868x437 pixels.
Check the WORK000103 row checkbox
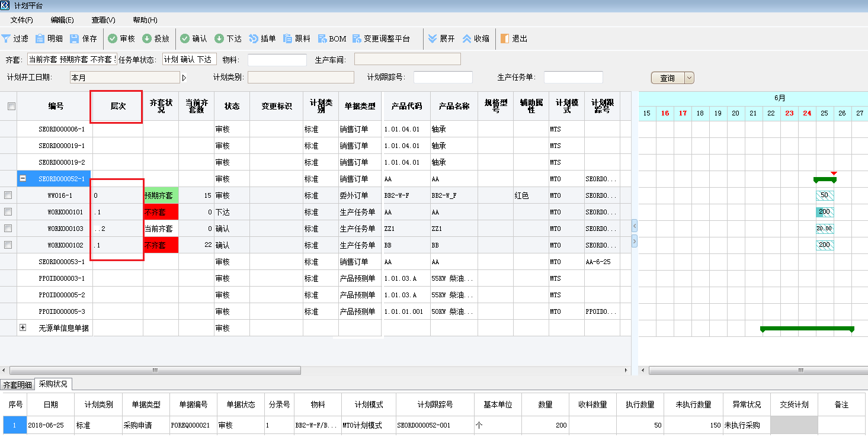click(x=8, y=229)
